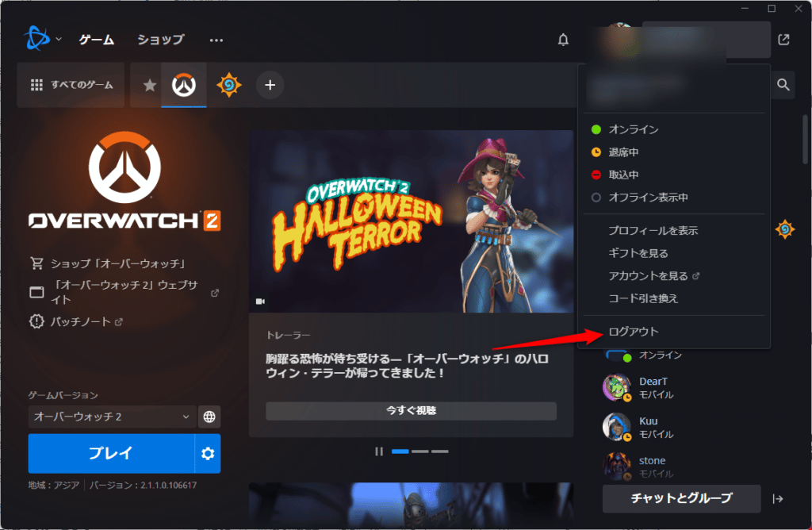Open the Halloween Terror trailer image

pos(412,221)
